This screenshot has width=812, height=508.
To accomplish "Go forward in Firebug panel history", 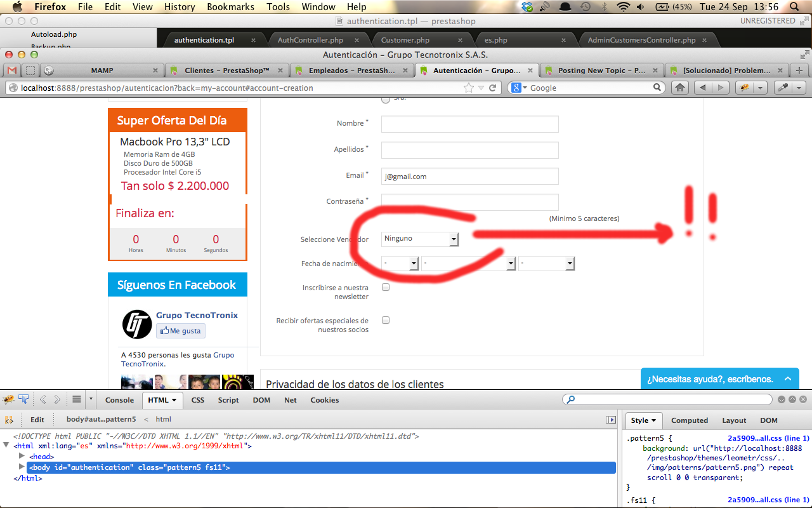I will (57, 399).
